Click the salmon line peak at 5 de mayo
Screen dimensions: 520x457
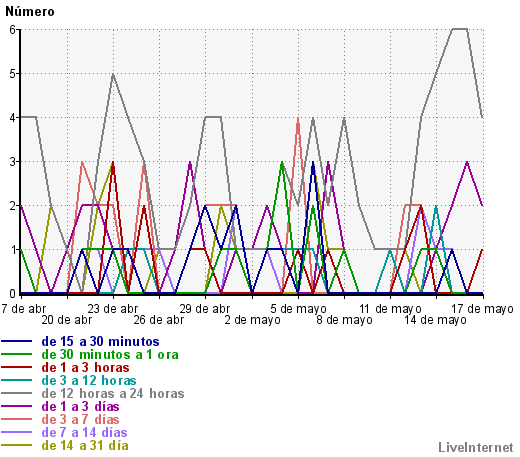point(298,118)
